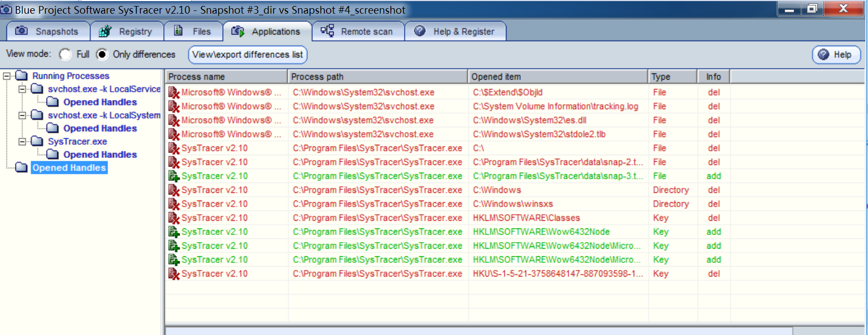868x335 pixels.
Task: Click the deleted icon on the HKU\S-1-5-21 row
Action: tap(174, 274)
